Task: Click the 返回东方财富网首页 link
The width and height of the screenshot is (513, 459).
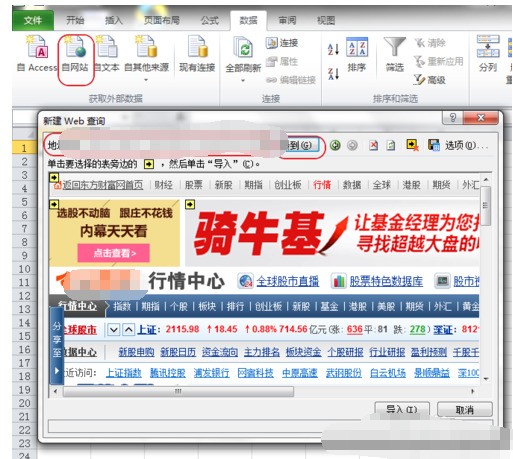Action: 103,185
